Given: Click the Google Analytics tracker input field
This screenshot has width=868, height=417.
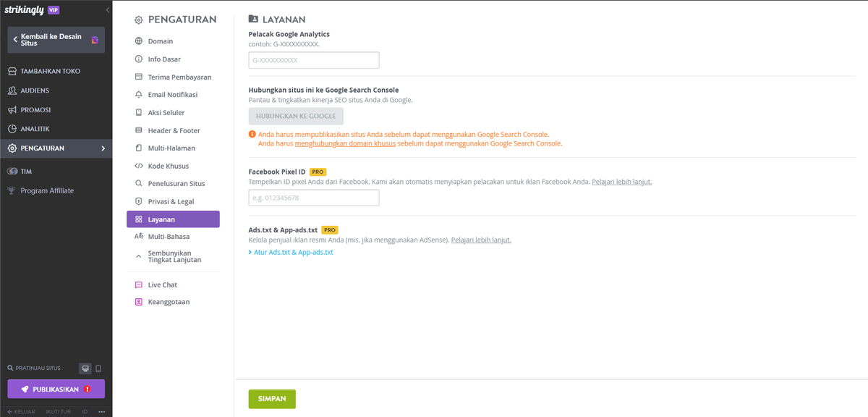Looking at the screenshot, I should (313, 59).
